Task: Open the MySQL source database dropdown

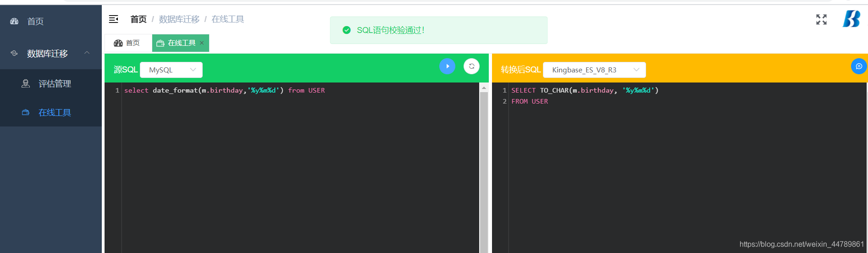Action: coord(171,70)
